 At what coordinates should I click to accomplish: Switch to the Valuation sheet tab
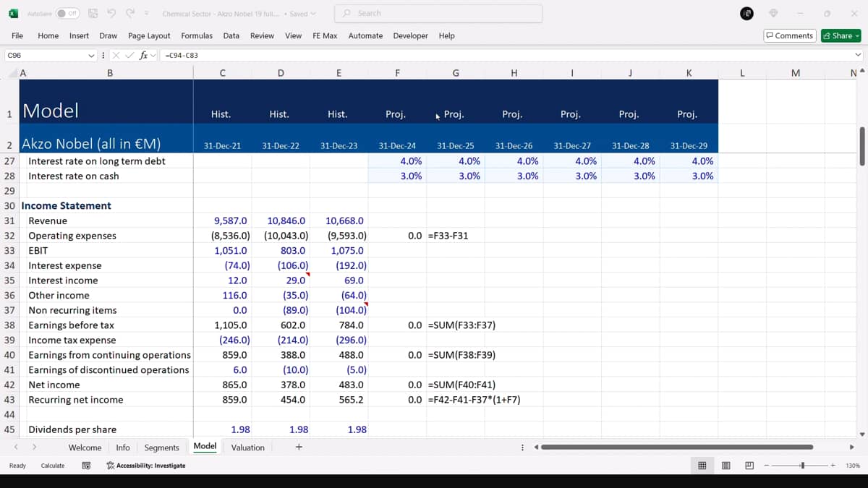click(x=247, y=448)
